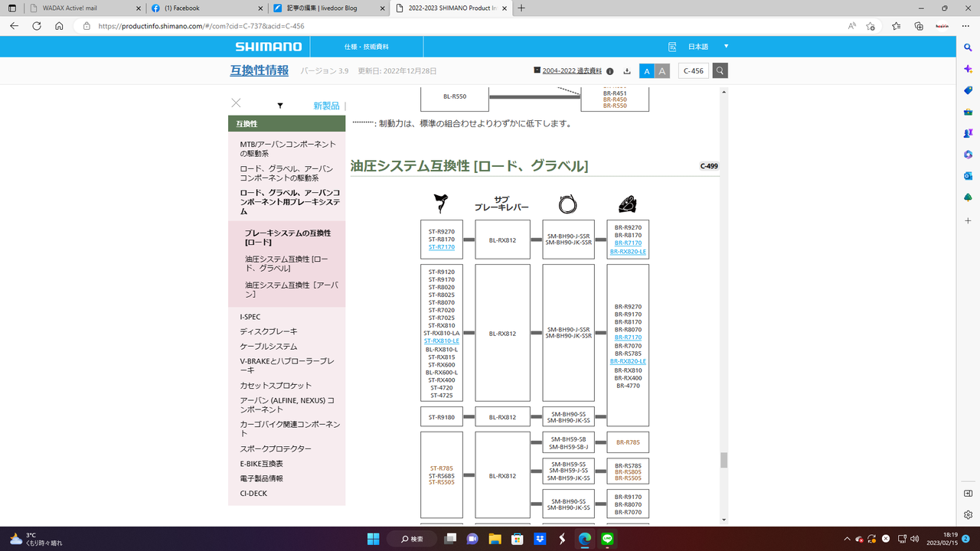Click the brake caliper column icon
Viewport: 980px width, 551px height.
(628, 204)
